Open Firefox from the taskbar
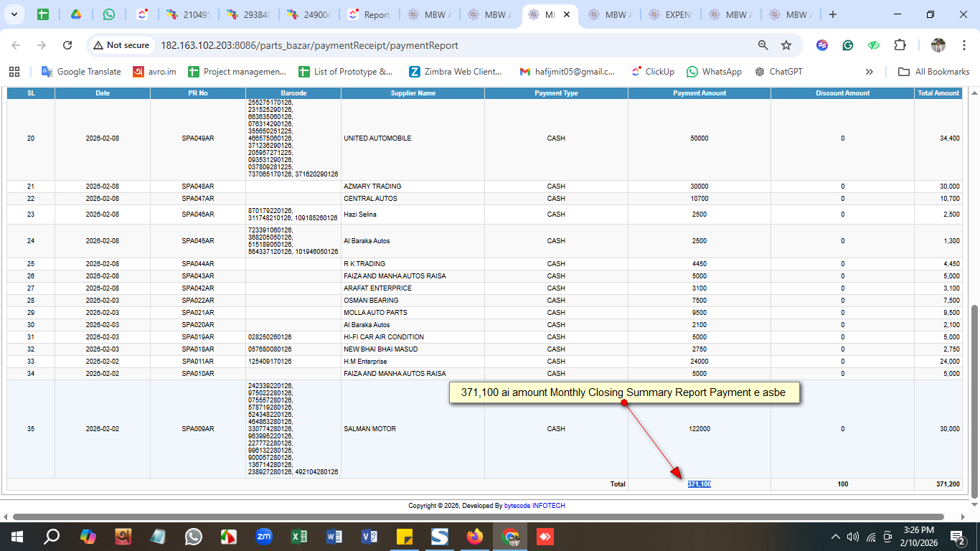This screenshot has height=551, width=980. pyautogui.click(x=475, y=536)
